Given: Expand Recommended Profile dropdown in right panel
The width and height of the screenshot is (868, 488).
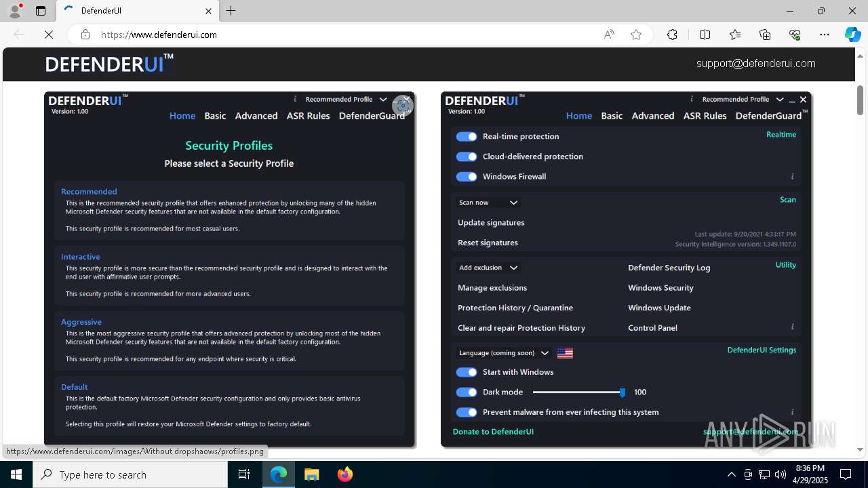Looking at the screenshot, I should (743, 99).
